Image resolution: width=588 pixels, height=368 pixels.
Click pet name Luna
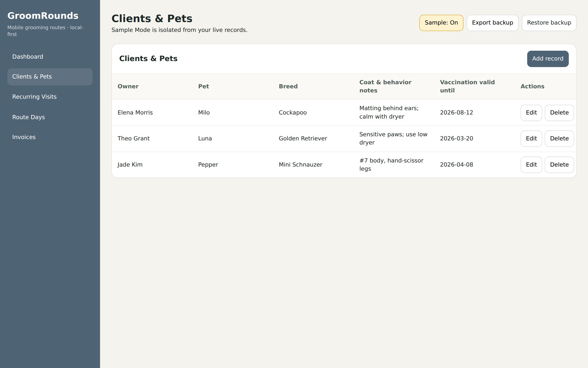click(x=205, y=138)
